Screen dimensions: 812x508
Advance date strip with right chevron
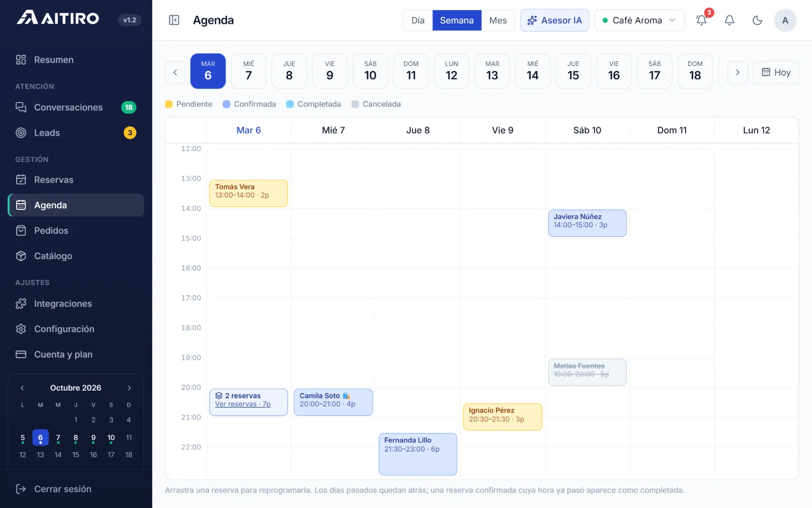pos(737,73)
